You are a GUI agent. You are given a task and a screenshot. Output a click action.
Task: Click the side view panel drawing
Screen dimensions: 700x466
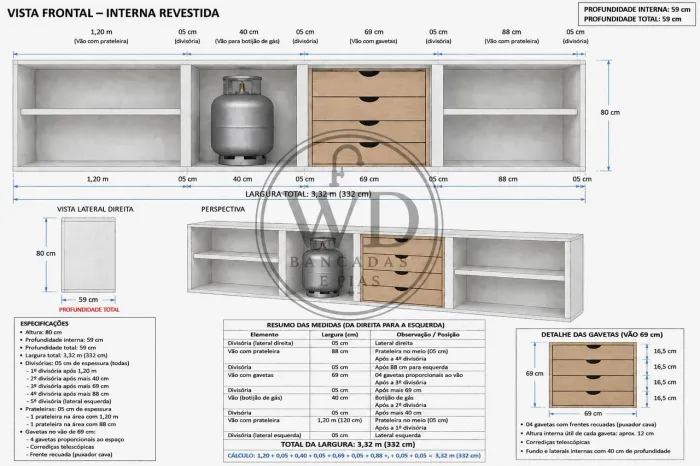[88, 255]
